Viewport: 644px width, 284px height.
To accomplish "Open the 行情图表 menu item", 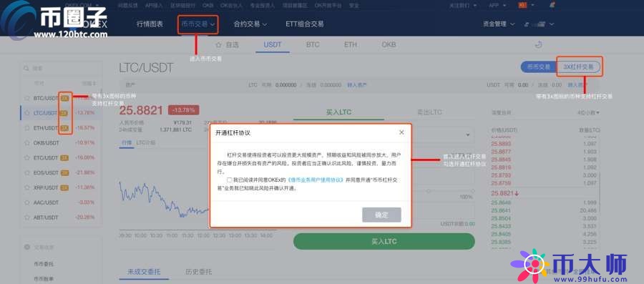I will pyautogui.click(x=150, y=24).
